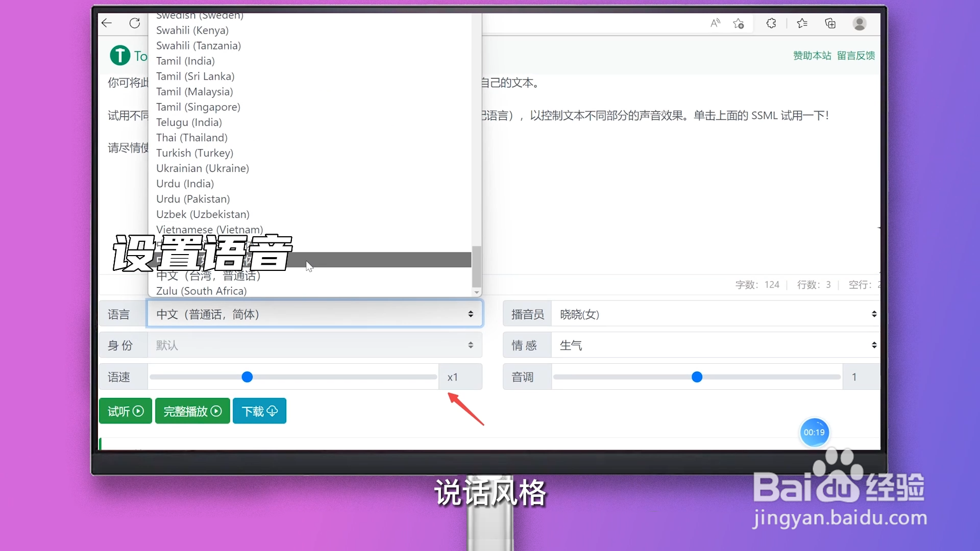
Task: Click the browser profile avatar
Action: (860, 23)
